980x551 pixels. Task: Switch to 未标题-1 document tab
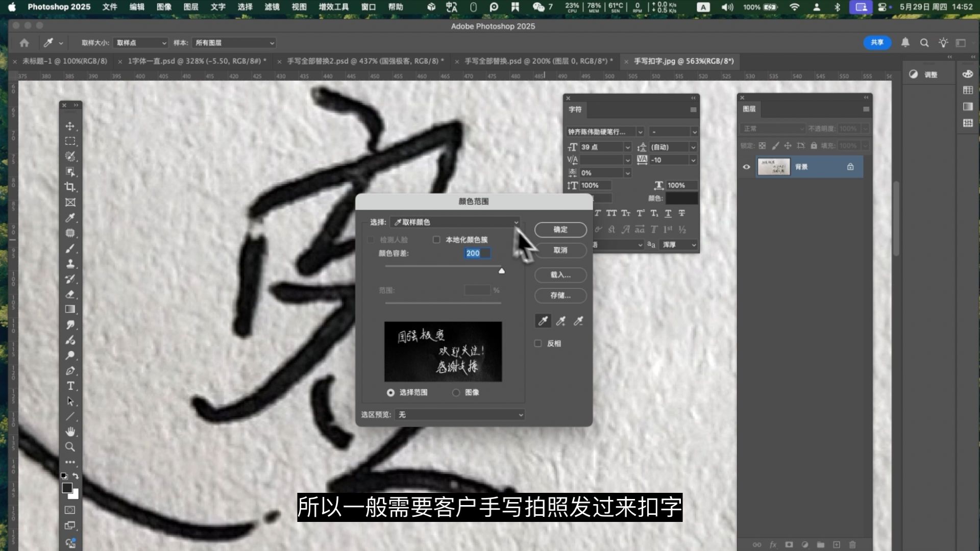[65, 61]
